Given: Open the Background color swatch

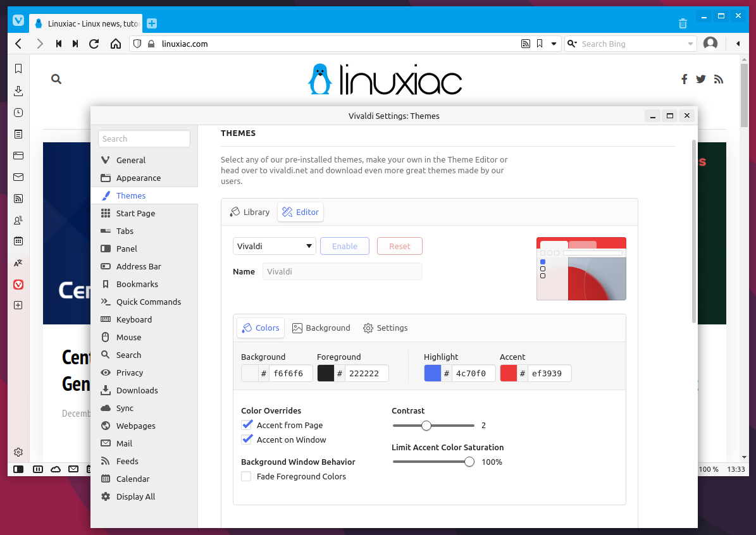Looking at the screenshot, I should [250, 373].
